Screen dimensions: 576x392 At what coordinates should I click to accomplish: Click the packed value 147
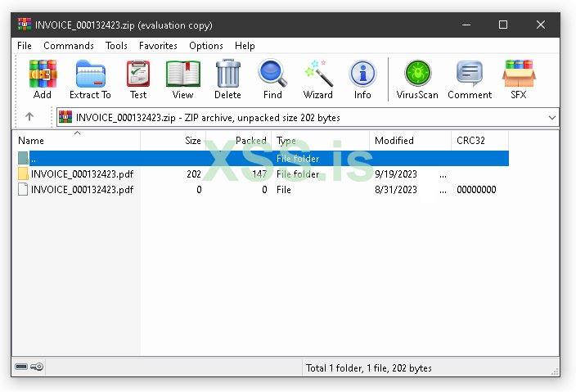click(x=259, y=173)
